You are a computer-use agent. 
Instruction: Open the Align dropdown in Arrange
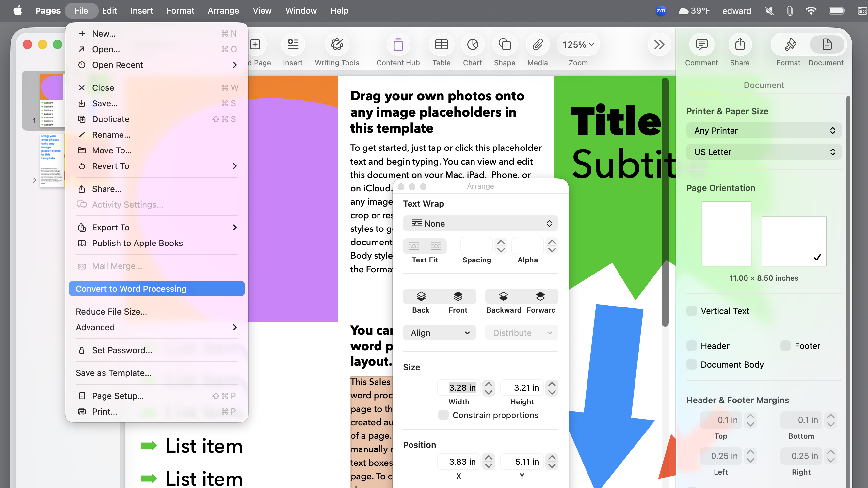pos(439,333)
